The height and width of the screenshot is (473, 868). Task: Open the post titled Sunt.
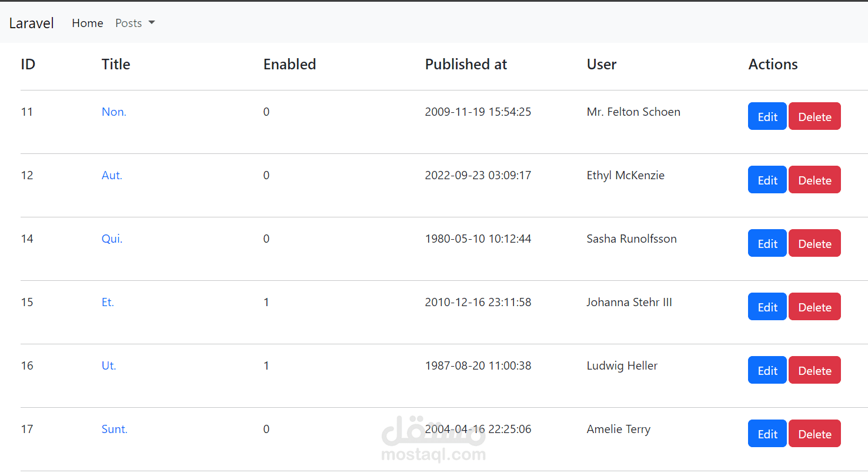click(x=115, y=429)
